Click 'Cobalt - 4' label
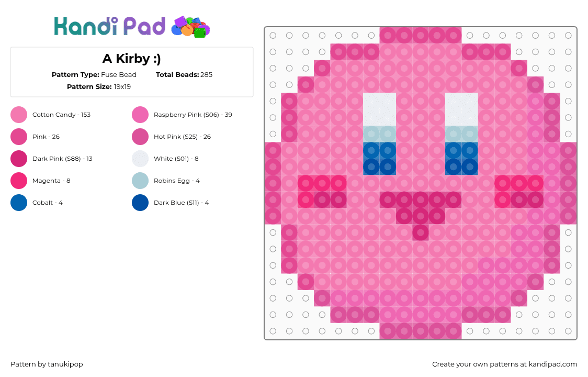This screenshot has width=588, height=377. pos(47,203)
